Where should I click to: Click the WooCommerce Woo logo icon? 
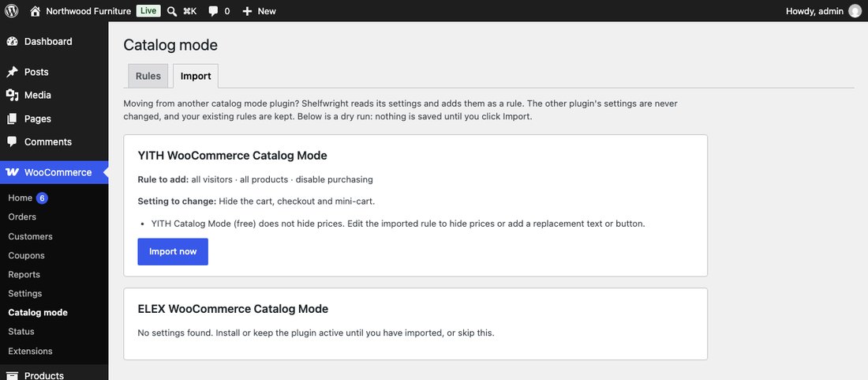click(12, 172)
